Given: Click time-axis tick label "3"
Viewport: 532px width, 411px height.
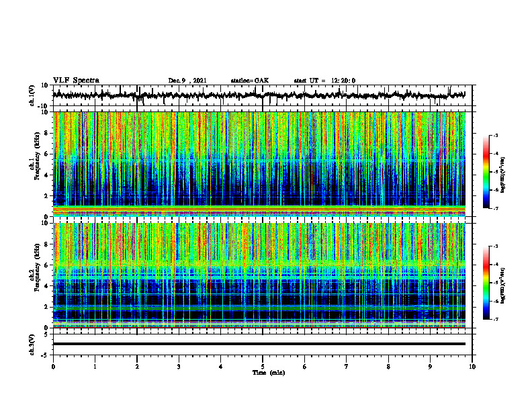Looking at the screenshot, I should coord(179,367).
